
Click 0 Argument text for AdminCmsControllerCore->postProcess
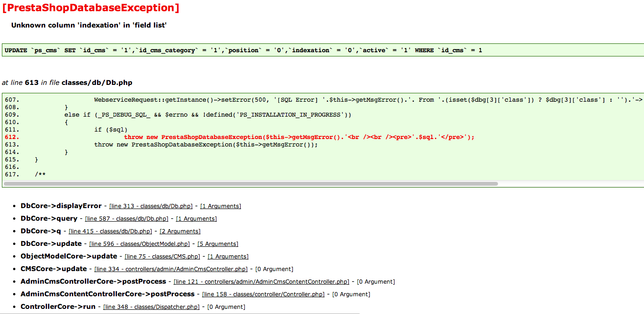pyautogui.click(x=376, y=281)
